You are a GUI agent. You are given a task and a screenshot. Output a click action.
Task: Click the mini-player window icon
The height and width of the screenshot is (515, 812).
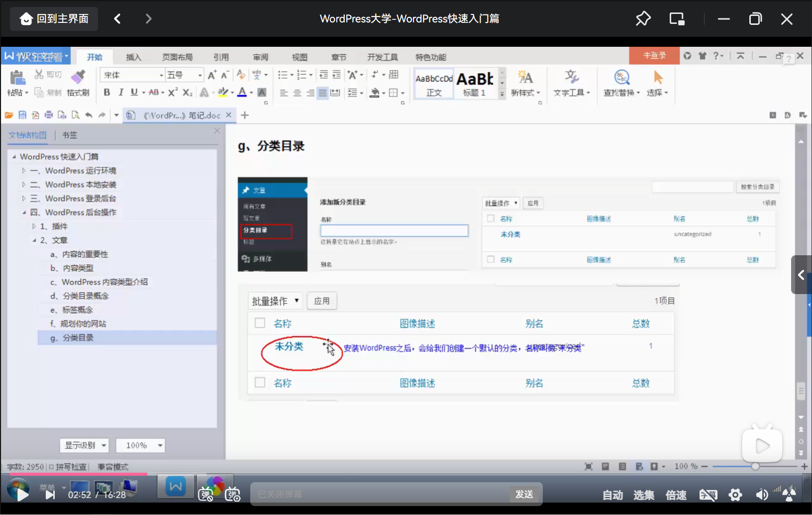(677, 19)
